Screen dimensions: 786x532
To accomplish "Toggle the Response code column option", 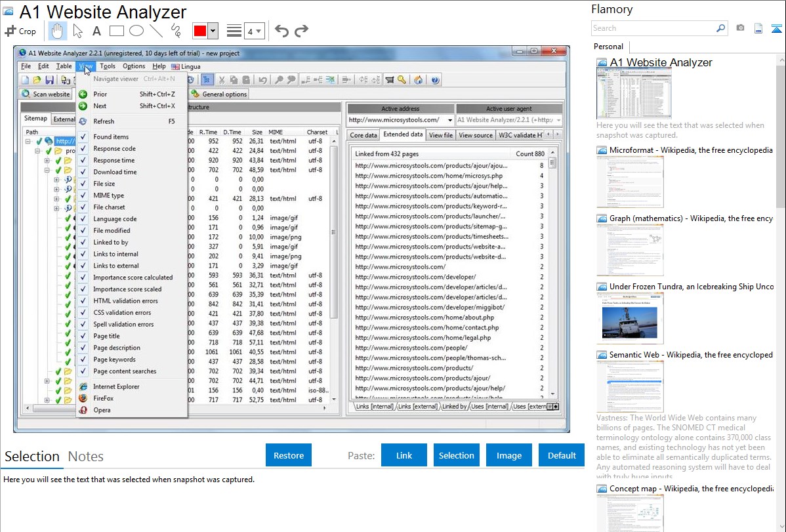I will [133, 148].
